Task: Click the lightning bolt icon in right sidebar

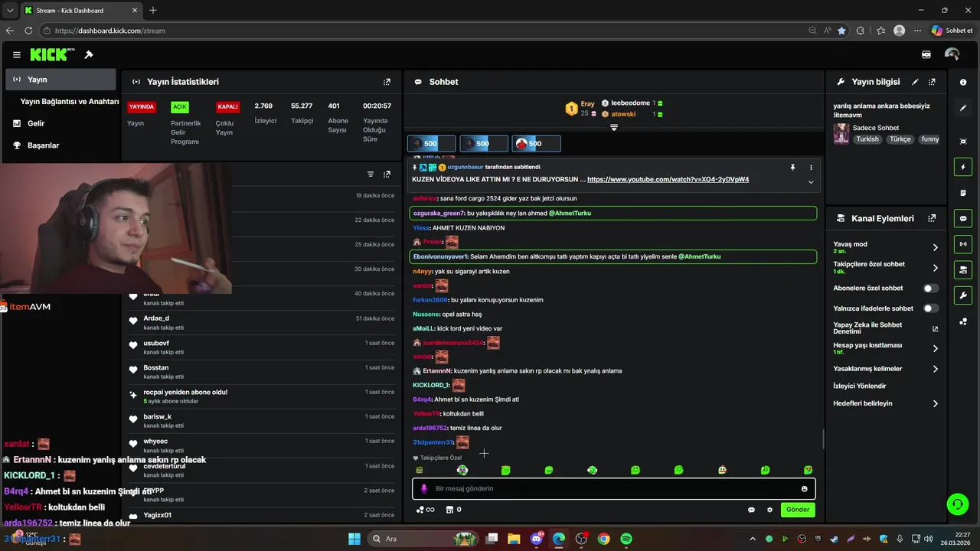Action: point(963,167)
